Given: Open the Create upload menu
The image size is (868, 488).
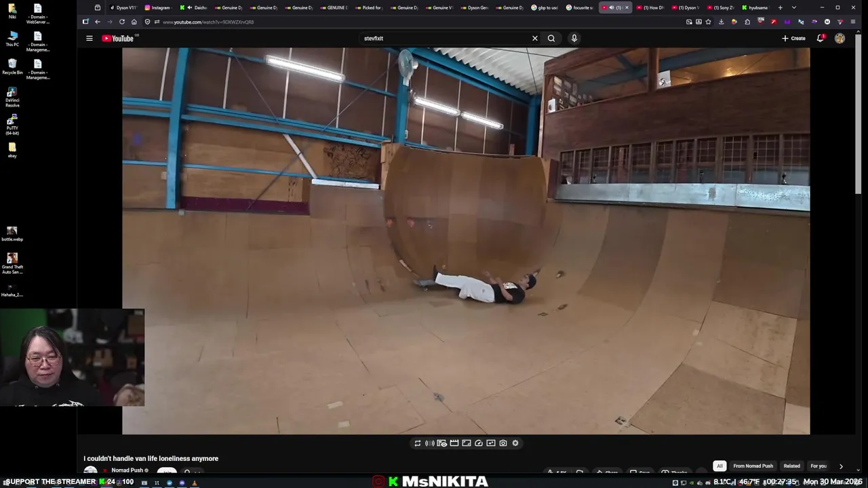Looking at the screenshot, I should pyautogui.click(x=793, y=39).
